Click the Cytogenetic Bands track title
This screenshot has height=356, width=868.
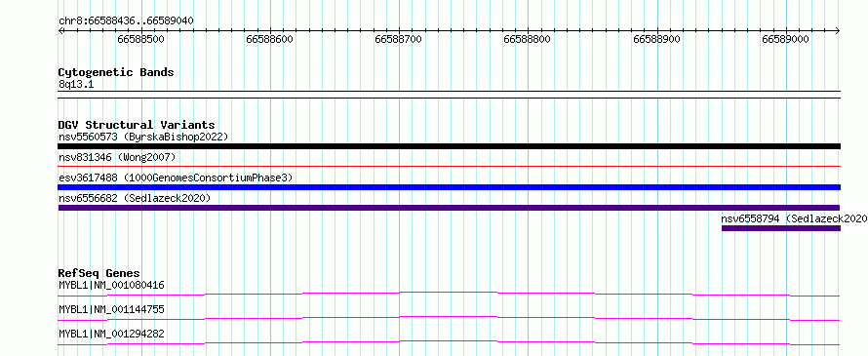click(116, 72)
